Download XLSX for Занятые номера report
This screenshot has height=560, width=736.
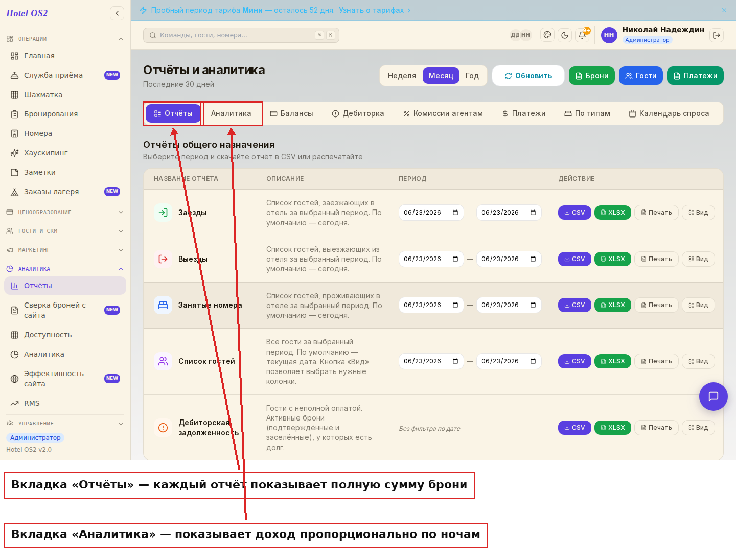(x=613, y=305)
